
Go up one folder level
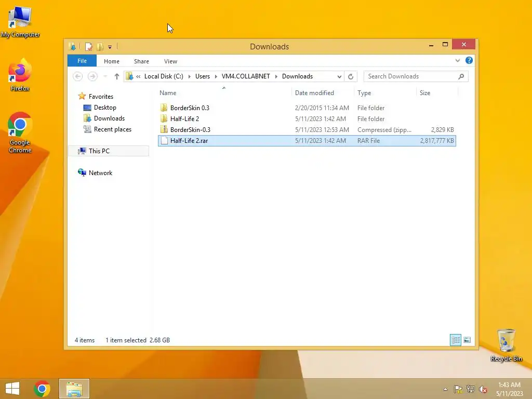[117, 76]
